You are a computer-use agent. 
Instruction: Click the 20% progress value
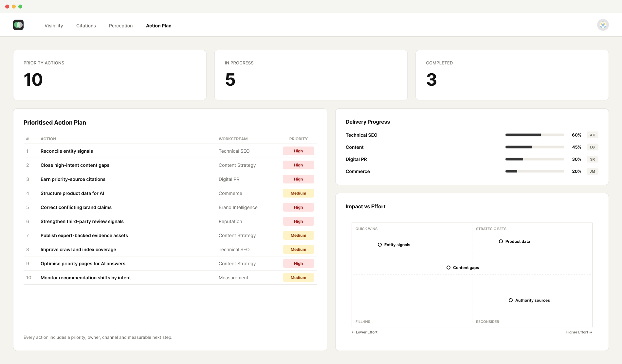(x=576, y=171)
